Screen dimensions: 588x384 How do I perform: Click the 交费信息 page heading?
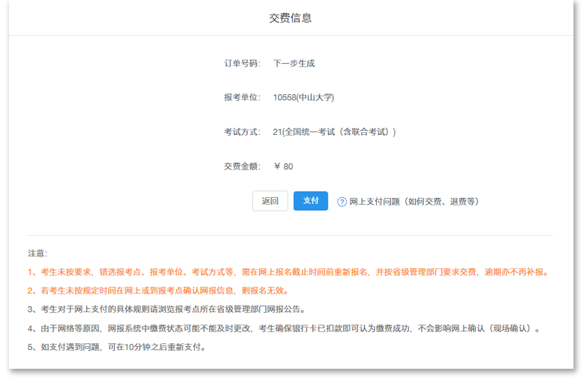[290, 18]
